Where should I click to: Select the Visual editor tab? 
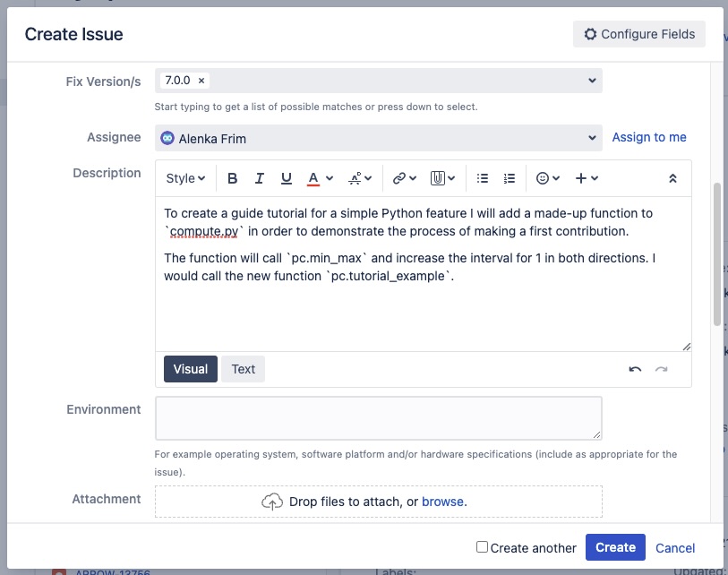[190, 369]
